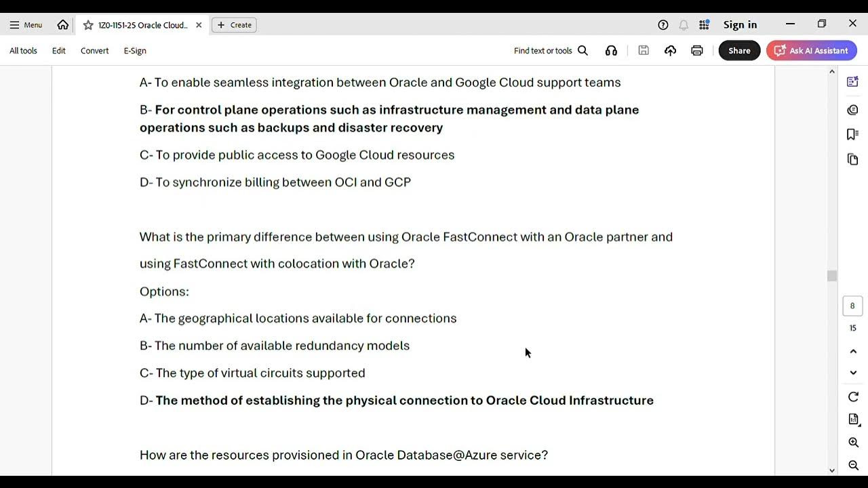Click the Rotate page icon
The width and height of the screenshot is (868, 488).
point(853,397)
